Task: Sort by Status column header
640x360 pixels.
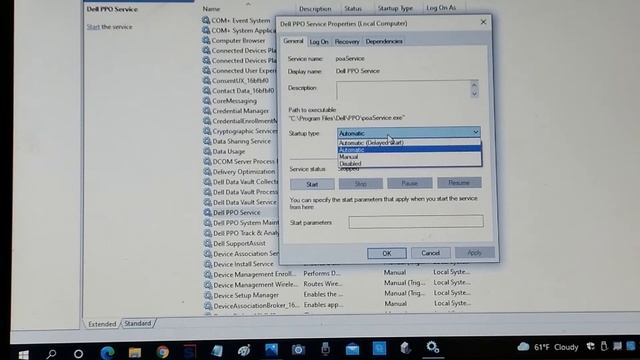Action: pos(353,8)
